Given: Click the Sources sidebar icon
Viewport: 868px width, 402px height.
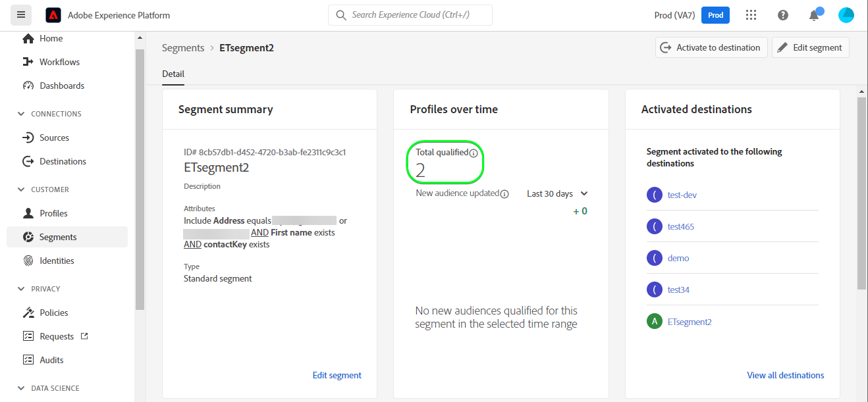Looking at the screenshot, I should tap(28, 138).
